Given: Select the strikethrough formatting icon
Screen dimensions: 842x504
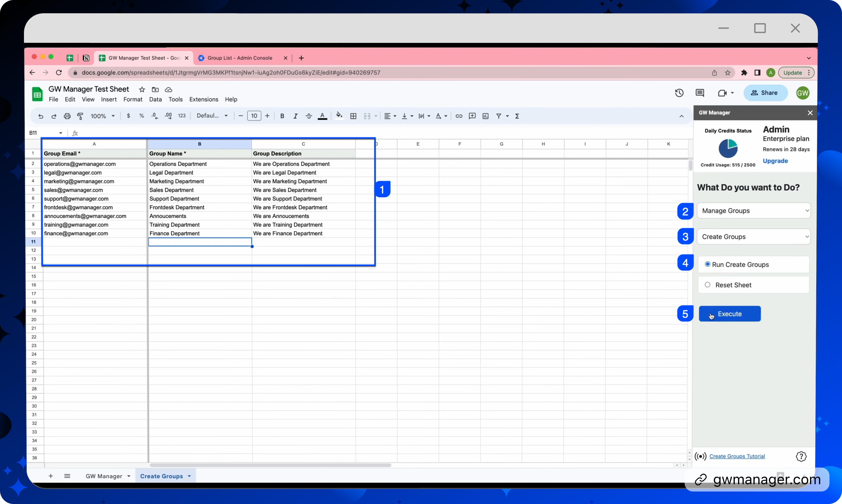Looking at the screenshot, I should pyautogui.click(x=308, y=116).
